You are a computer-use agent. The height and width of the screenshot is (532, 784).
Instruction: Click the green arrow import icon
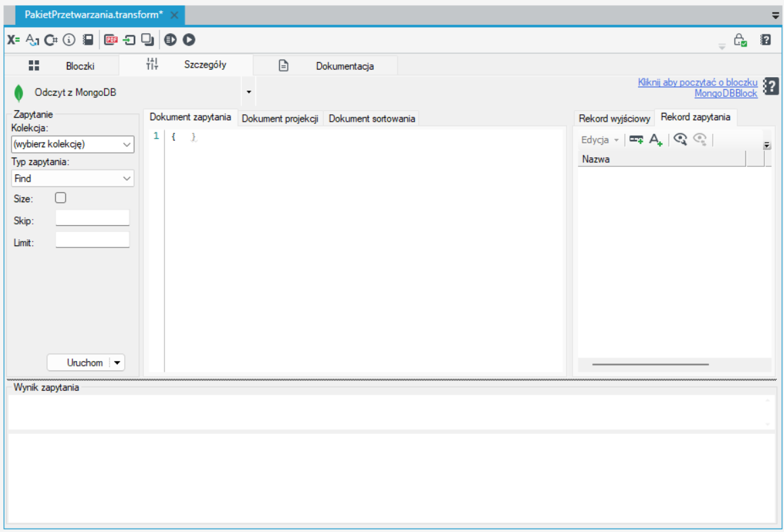pos(130,40)
